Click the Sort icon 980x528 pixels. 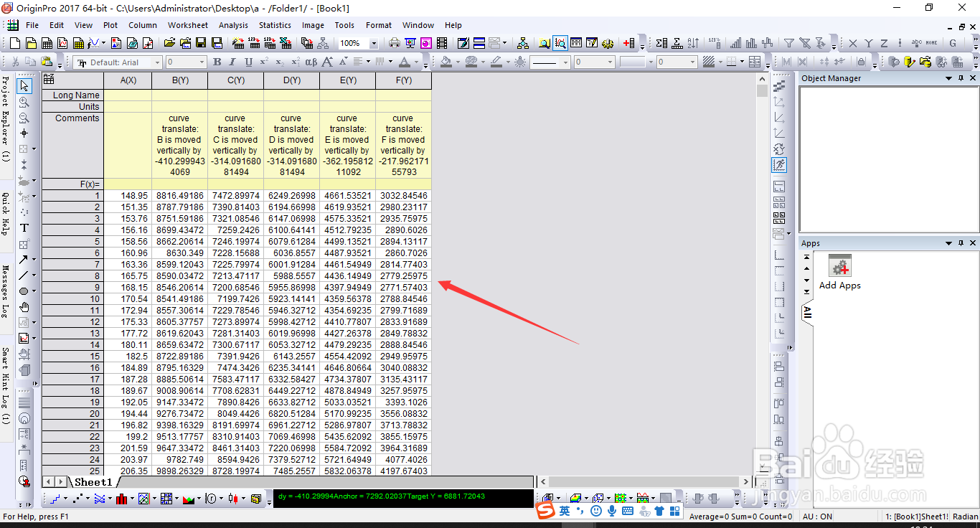click(x=692, y=43)
